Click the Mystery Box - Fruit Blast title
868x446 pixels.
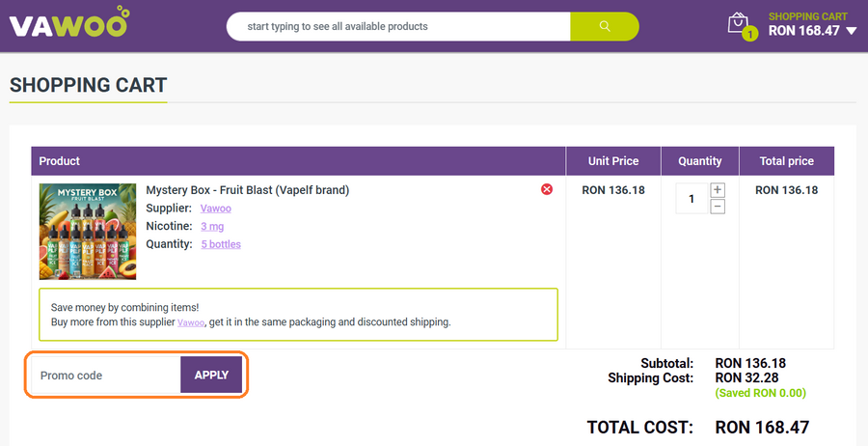247,190
